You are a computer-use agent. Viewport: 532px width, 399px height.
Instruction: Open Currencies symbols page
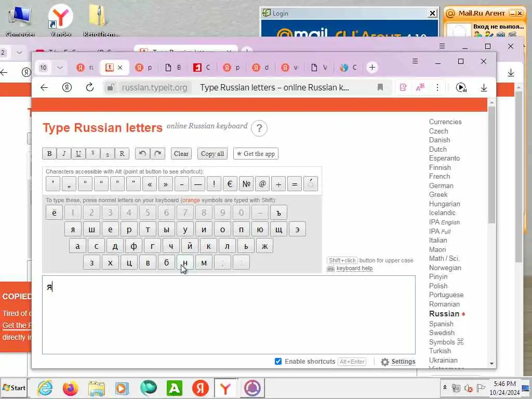(x=445, y=122)
